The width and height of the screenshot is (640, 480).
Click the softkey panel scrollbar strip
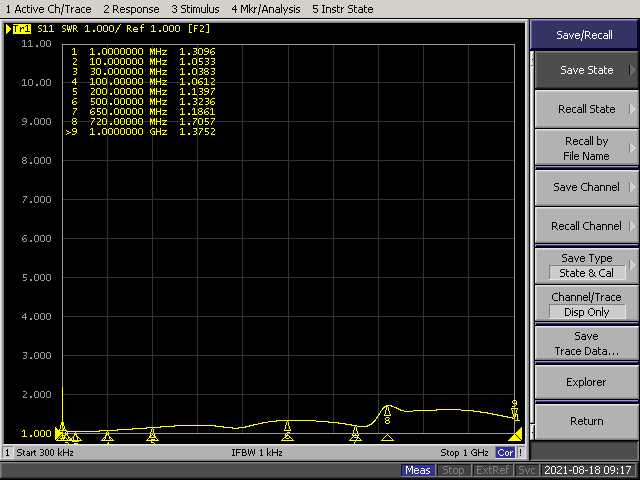pyautogui.click(x=532, y=245)
